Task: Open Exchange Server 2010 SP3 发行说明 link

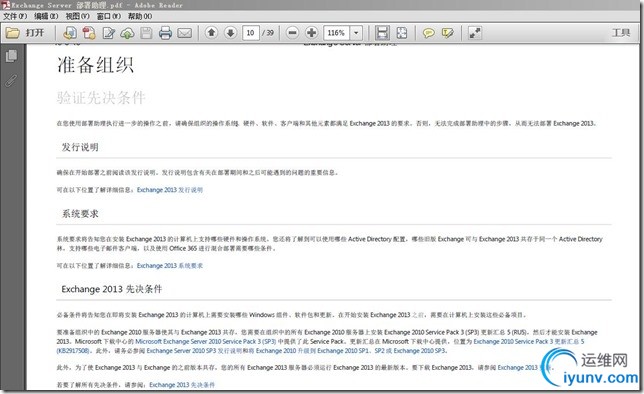Action: 196,351
